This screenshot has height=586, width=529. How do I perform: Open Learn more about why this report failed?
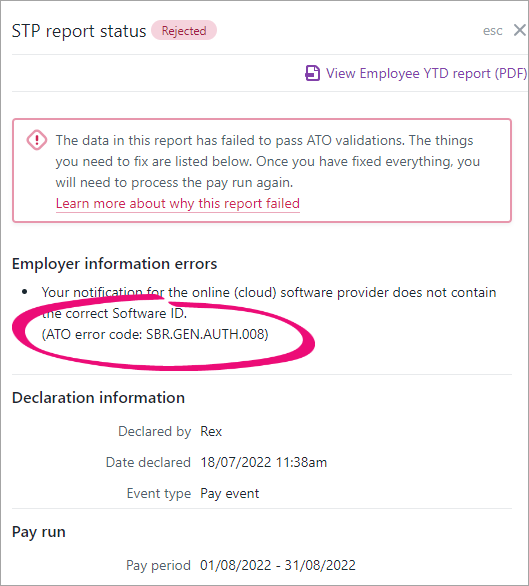tap(178, 203)
